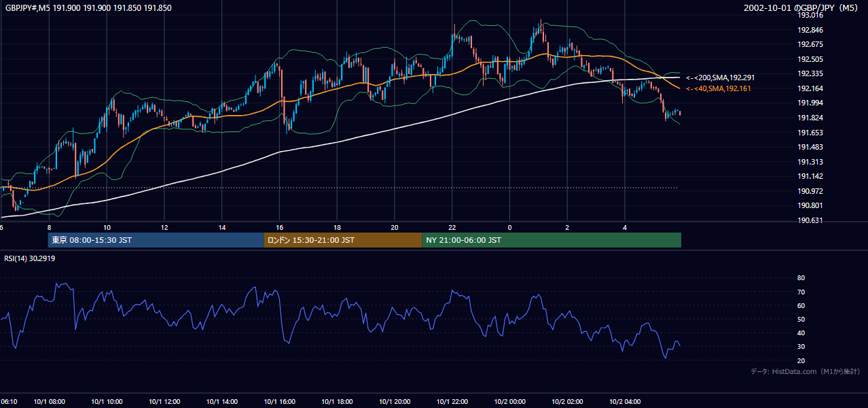Click the 06:10 start time label
The height and width of the screenshot is (408, 868).
click(8, 402)
